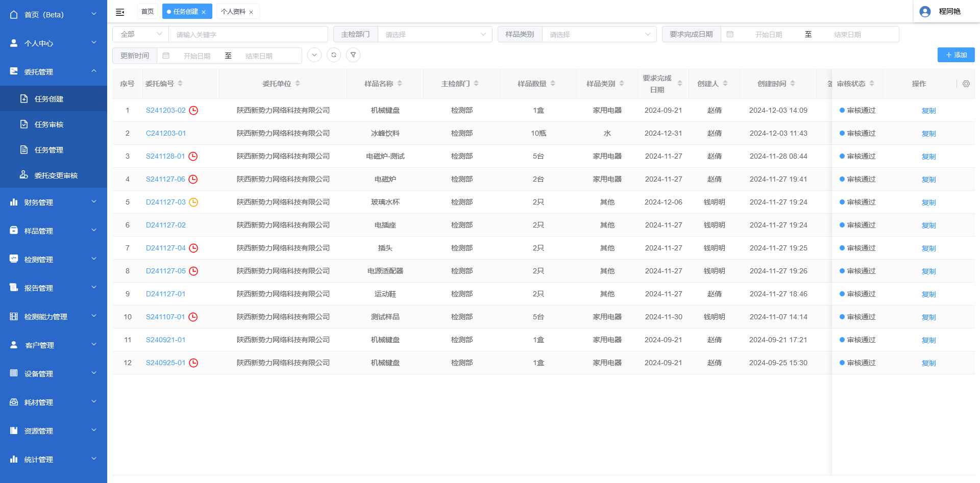Click 复制 for row S241203-02

tap(928, 111)
